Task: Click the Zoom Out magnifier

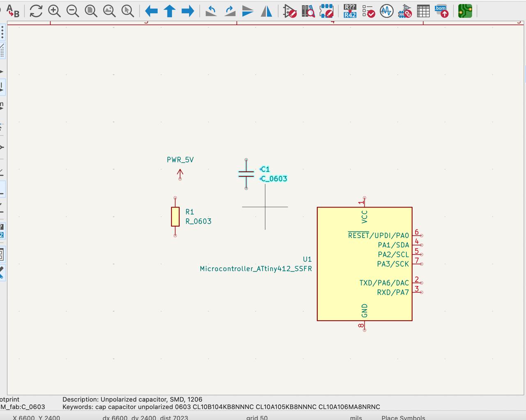Action: pos(73,11)
